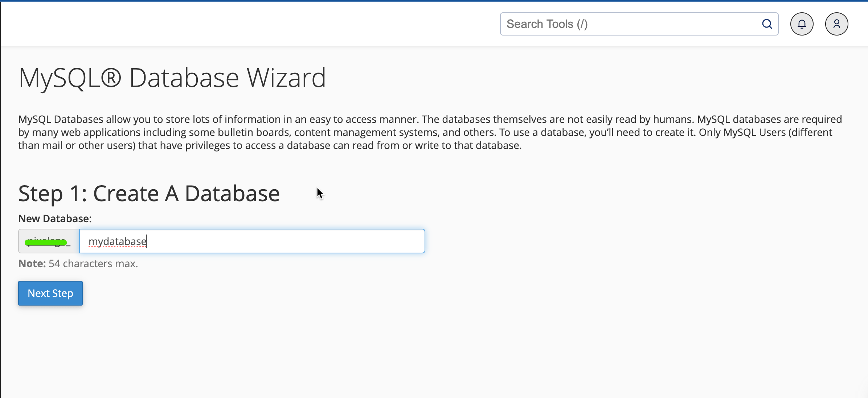Click the MySQL® Database Wizard page title

(172, 78)
